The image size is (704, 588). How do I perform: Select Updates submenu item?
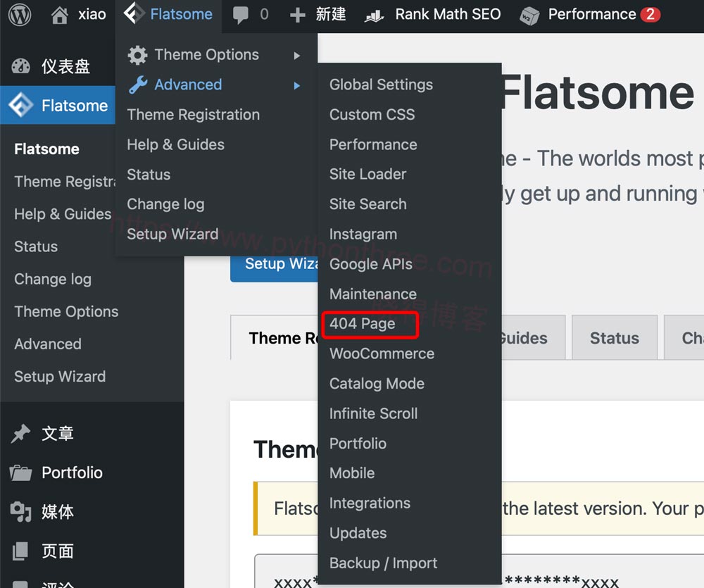click(358, 533)
